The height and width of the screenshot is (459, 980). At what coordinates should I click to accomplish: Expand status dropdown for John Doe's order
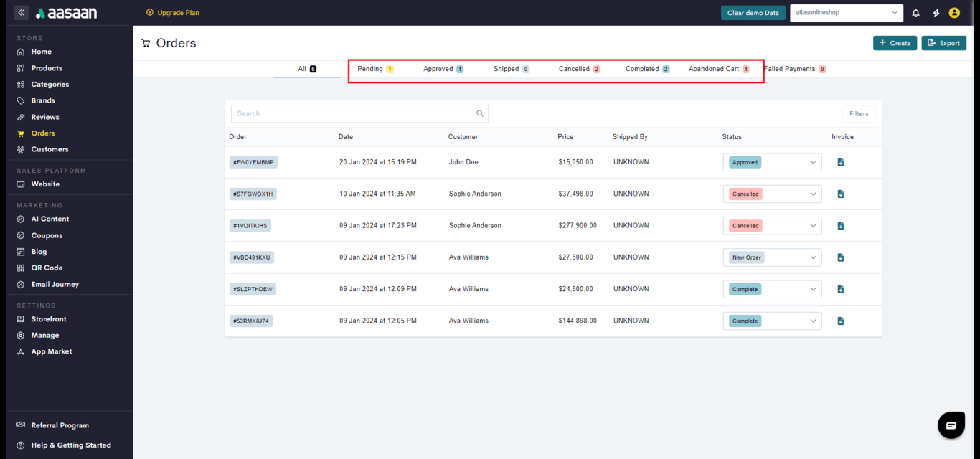click(x=813, y=162)
